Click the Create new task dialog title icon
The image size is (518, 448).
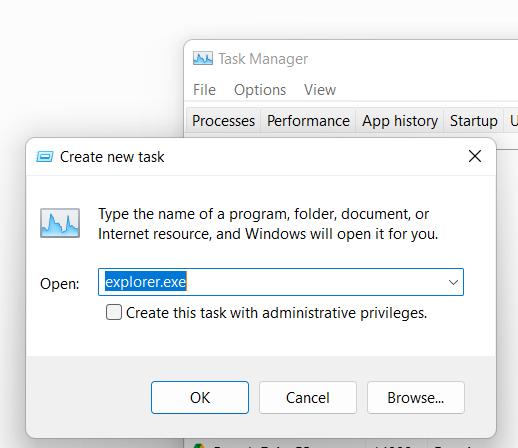click(44, 156)
